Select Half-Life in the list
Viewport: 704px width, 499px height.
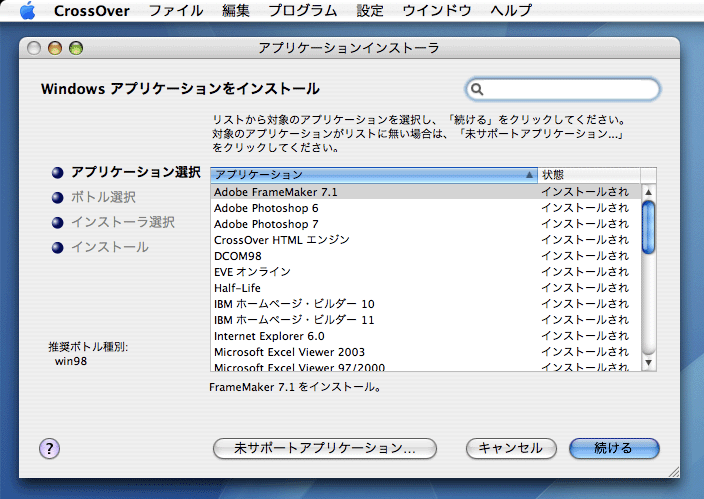coord(426,288)
